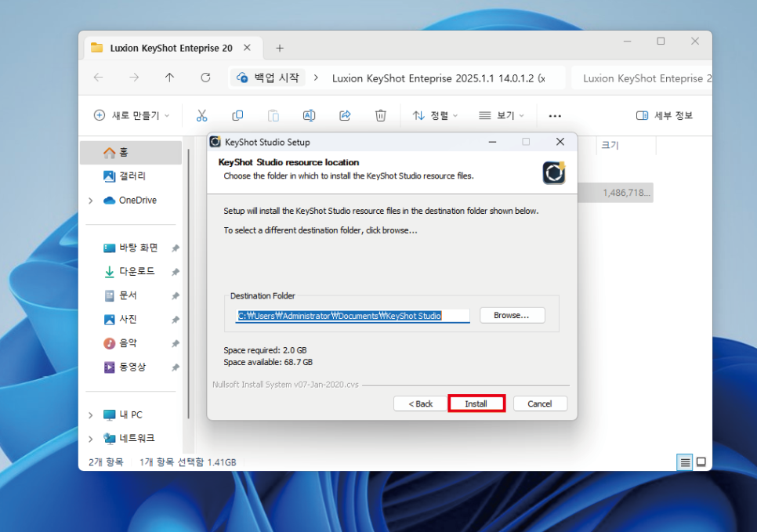Expand the 내 PC tree node
This screenshot has width=757, height=532.
point(91,414)
